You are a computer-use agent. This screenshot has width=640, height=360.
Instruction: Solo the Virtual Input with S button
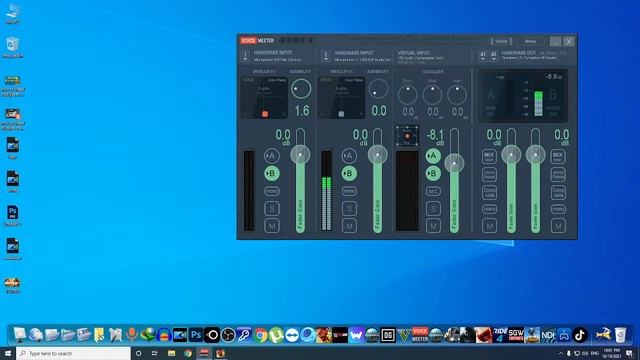coord(433,209)
